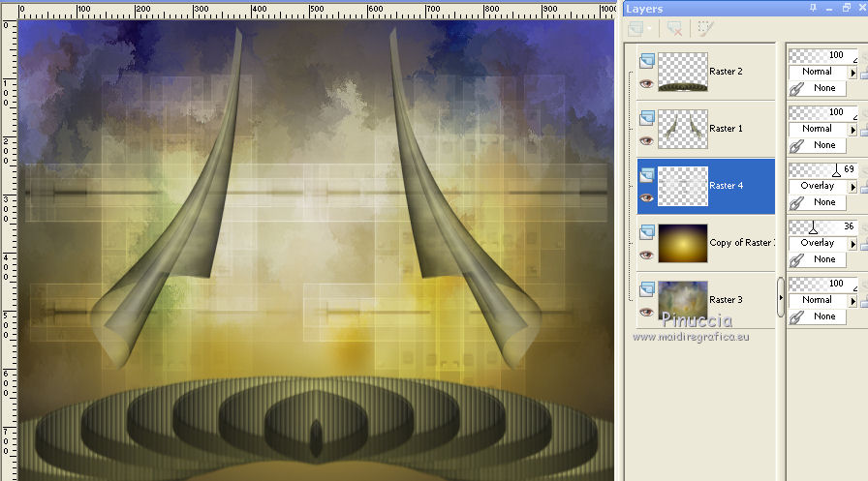This screenshot has width=868, height=481.
Task: Click Overlay blend field of Copy of Raster
Action: coord(818,243)
